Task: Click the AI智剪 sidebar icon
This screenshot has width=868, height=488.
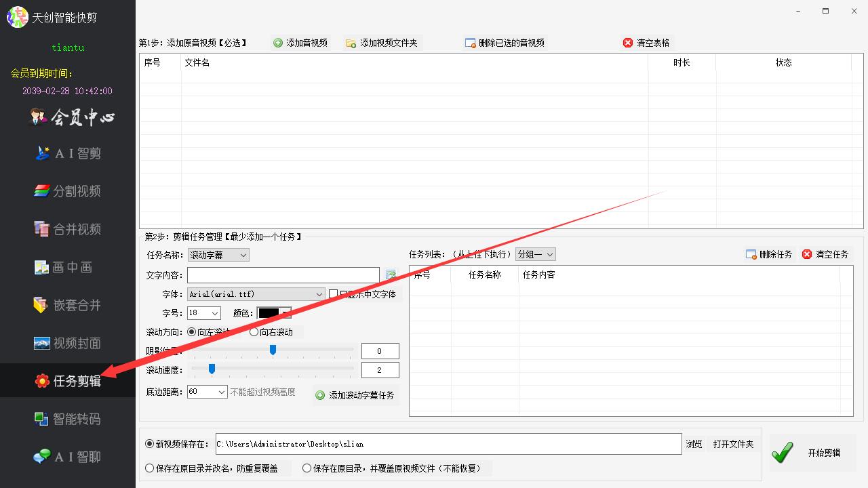Action: pyautogui.click(x=42, y=153)
